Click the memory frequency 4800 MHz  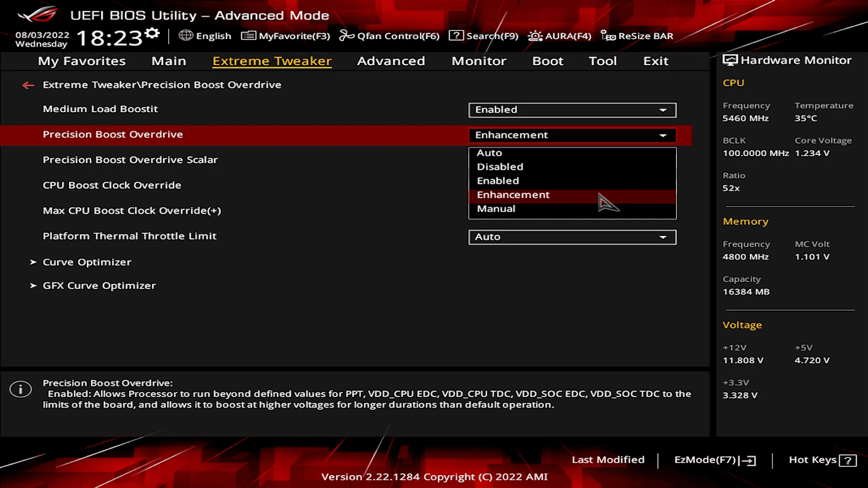coord(745,257)
